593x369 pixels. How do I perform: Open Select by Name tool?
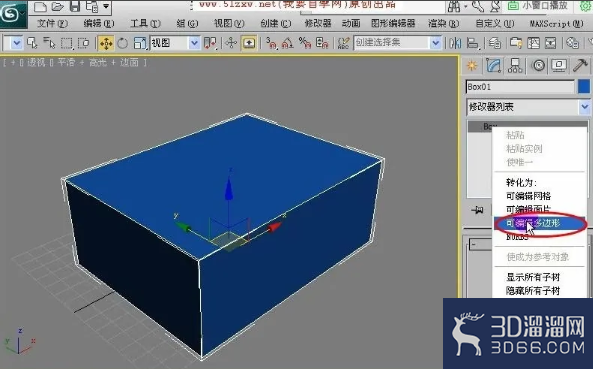(x=49, y=43)
